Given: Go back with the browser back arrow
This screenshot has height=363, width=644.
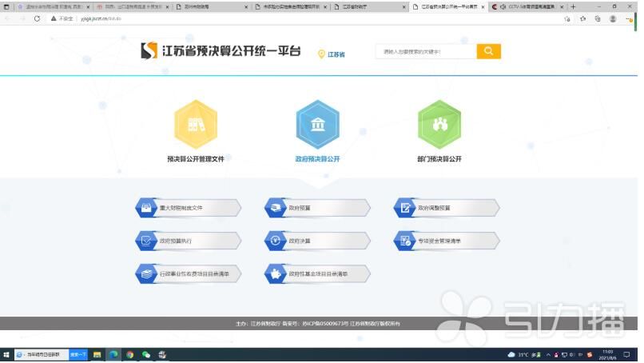Looking at the screenshot, I should [7, 18].
